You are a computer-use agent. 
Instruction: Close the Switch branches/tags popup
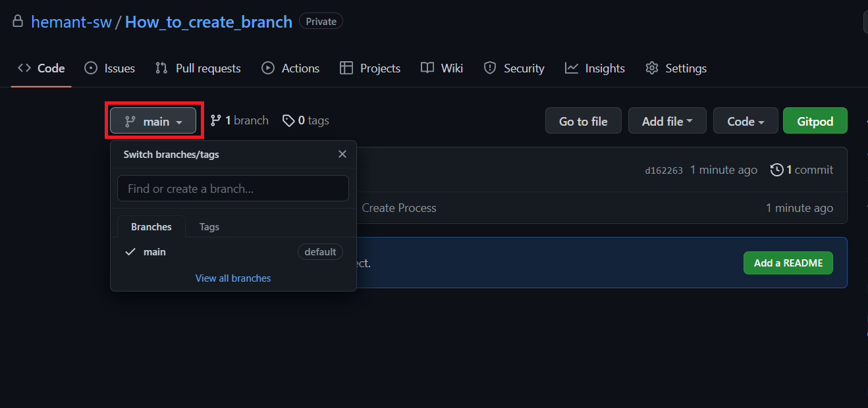coord(342,154)
